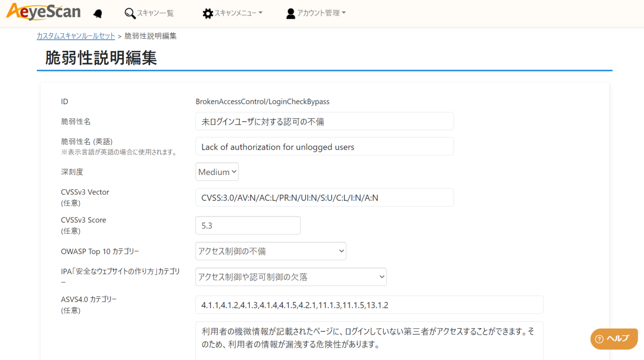Click the 脆弱性名 input field

(325, 121)
